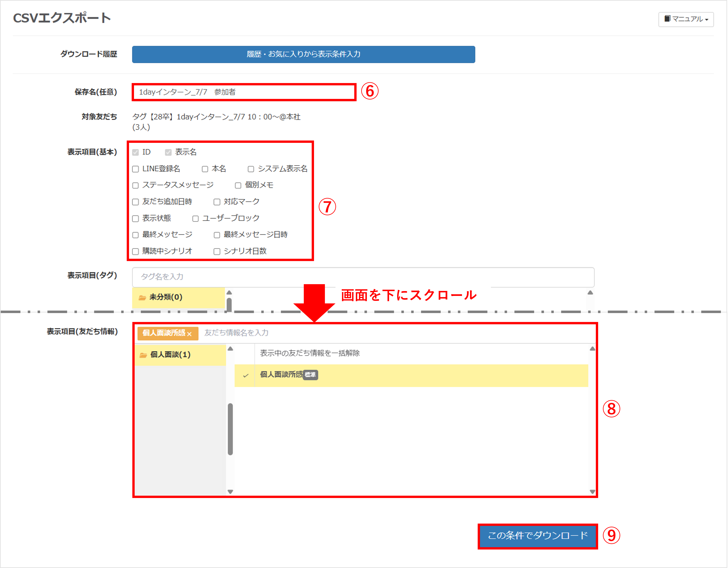Deselect the 個人面談所感 list item checkmark
Image resolution: width=728 pixels, height=568 pixels.
[246, 375]
